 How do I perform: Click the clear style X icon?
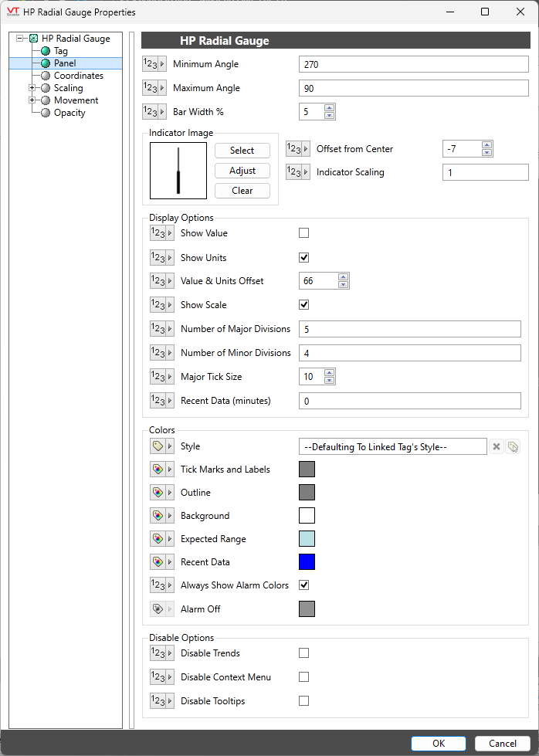(497, 446)
